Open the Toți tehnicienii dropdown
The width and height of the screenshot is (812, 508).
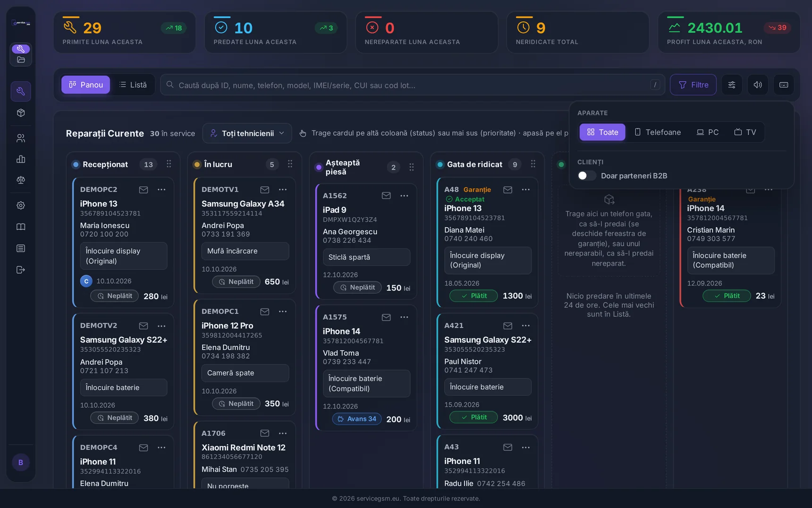point(247,133)
